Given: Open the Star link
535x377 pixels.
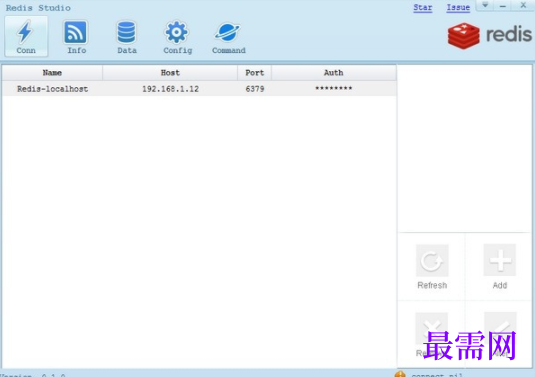Looking at the screenshot, I should coord(423,8).
